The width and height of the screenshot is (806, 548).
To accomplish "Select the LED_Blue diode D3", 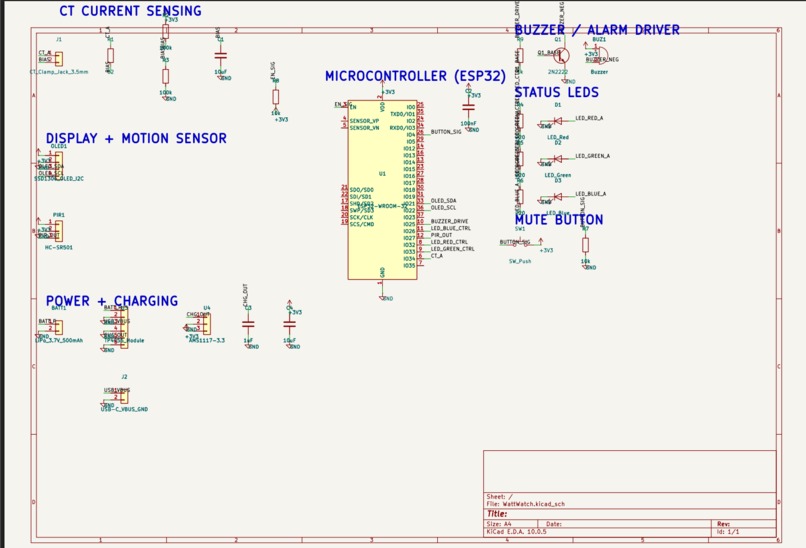I will point(557,197).
